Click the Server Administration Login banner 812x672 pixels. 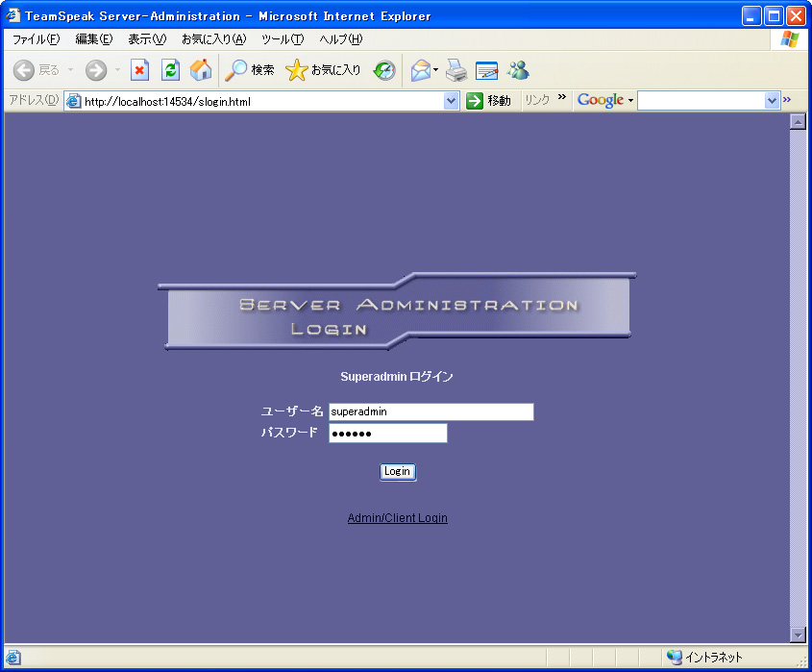coord(397,311)
